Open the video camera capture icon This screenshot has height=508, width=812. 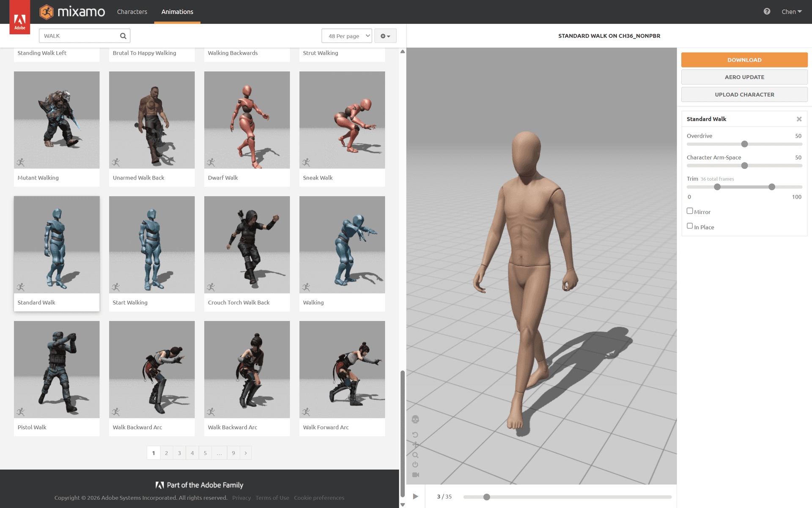pos(415,474)
